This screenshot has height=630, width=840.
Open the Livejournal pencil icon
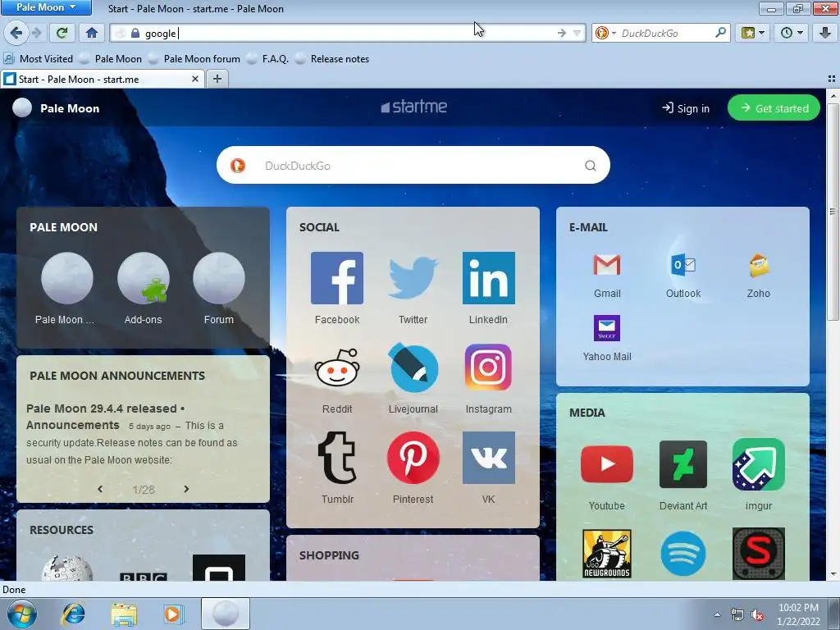(413, 367)
